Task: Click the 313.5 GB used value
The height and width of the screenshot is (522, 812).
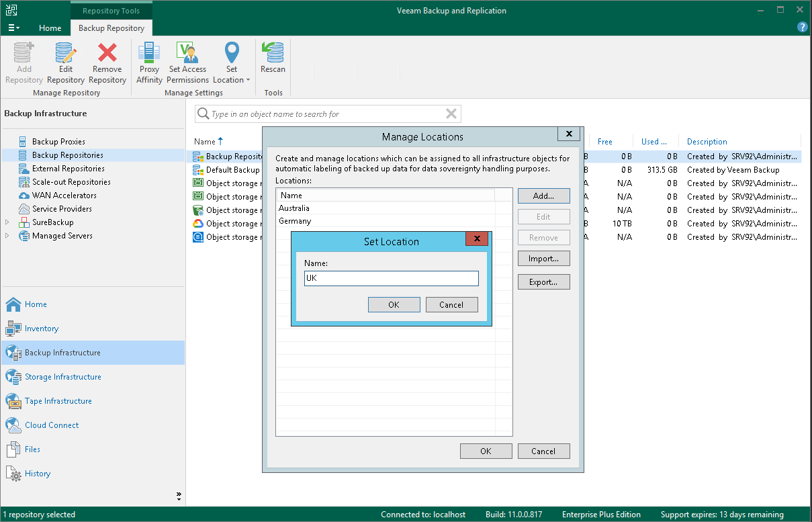Action: 662,170
